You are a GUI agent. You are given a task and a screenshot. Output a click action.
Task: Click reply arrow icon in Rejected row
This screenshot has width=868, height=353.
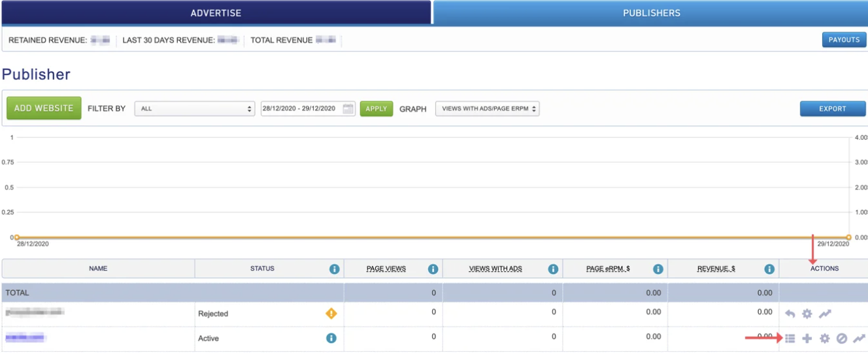(x=790, y=314)
